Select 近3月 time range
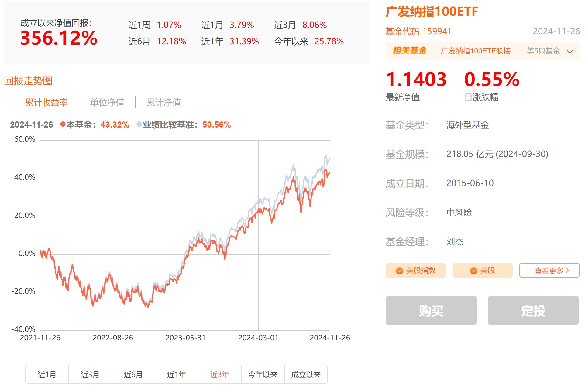Image resolution: width=585 pixels, height=392 pixels. pos(90,374)
